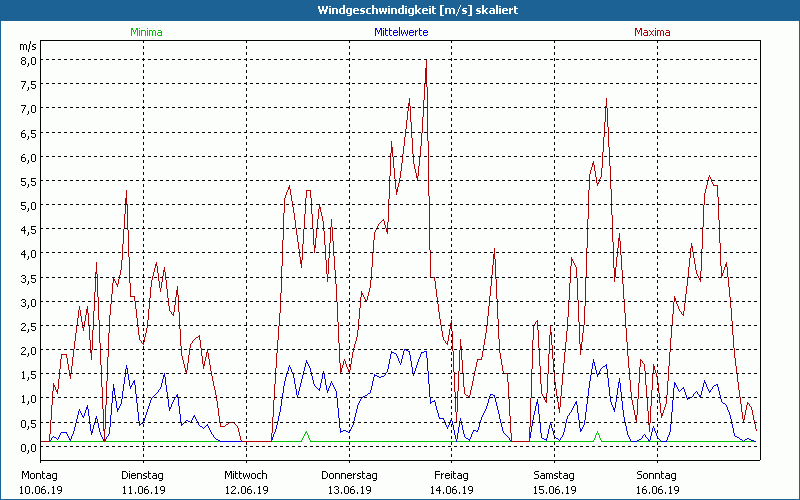Select the Samstag day label
The image size is (800, 500).
554,475
